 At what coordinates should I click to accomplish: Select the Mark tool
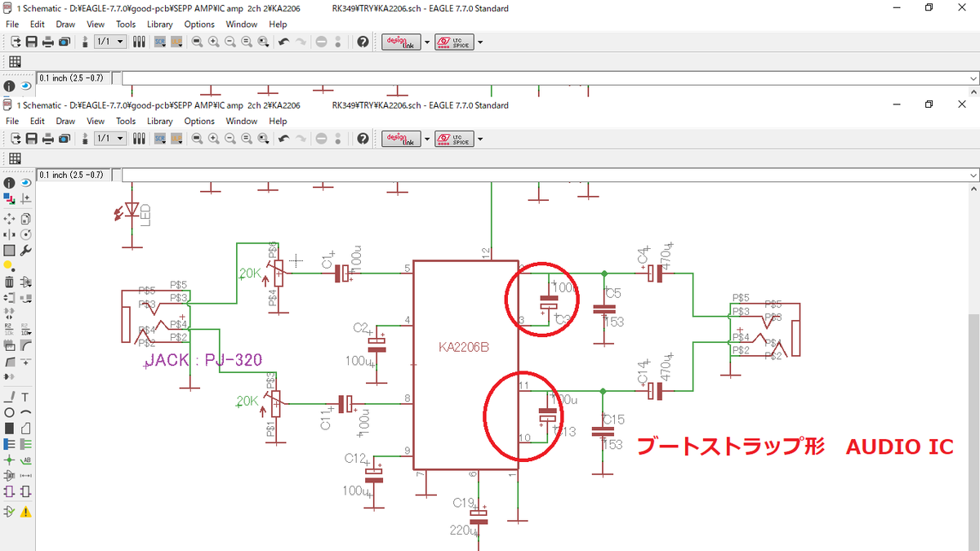point(25,198)
